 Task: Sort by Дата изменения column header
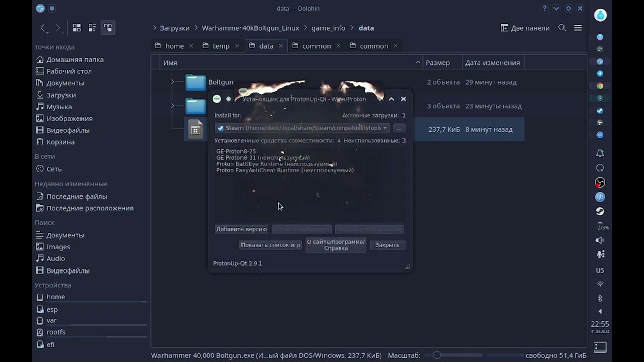pyautogui.click(x=493, y=63)
